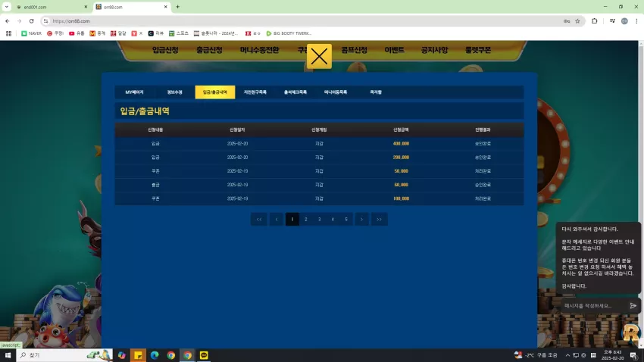Open the 머니수동전환 menu
This screenshot has width=644, height=362.
260,50
